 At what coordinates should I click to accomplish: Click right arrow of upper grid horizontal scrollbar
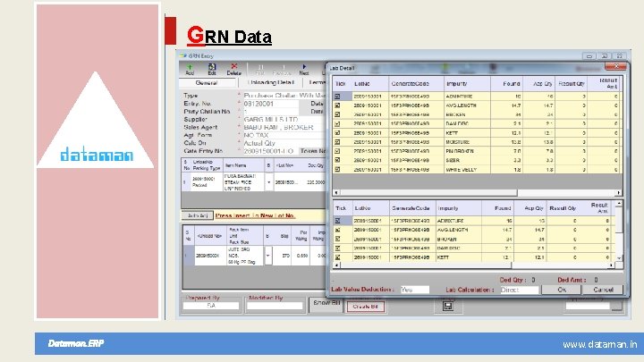coord(619,192)
